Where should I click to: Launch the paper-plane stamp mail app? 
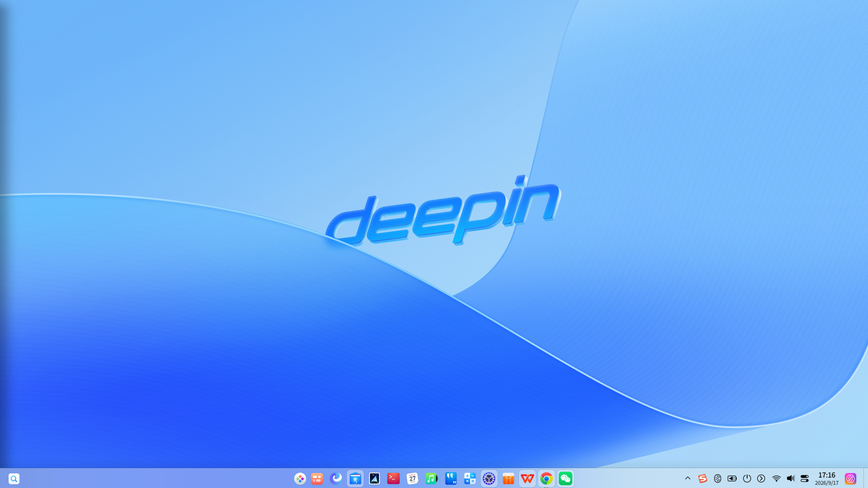(374, 478)
